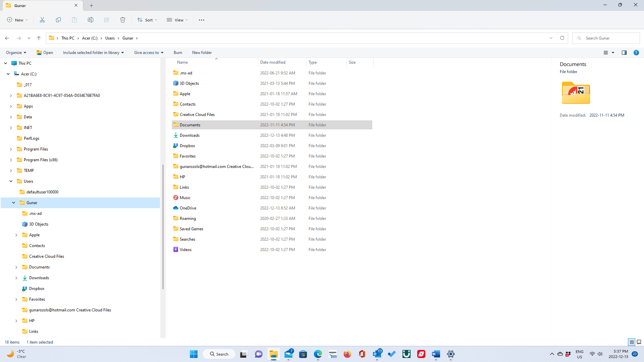Expand the Downloads folder in sidebar

pyautogui.click(x=16, y=278)
